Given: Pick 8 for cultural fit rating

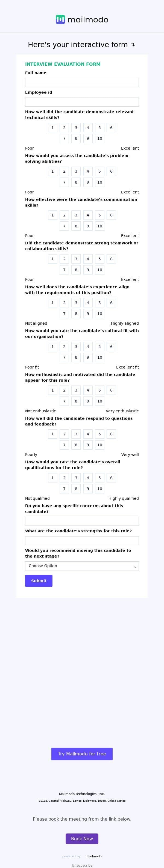Looking at the screenshot, I should [x=76, y=357].
